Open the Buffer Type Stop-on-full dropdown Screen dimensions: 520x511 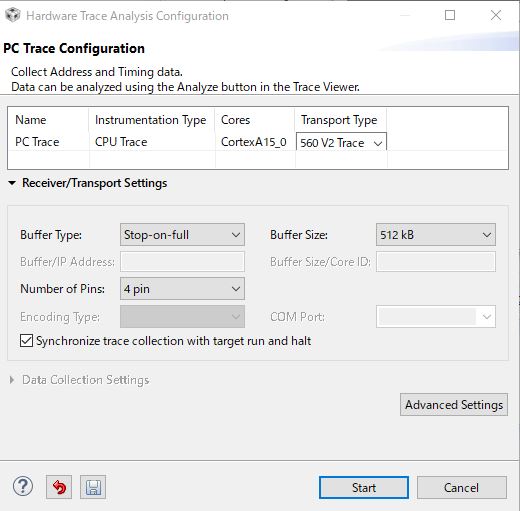(182, 235)
